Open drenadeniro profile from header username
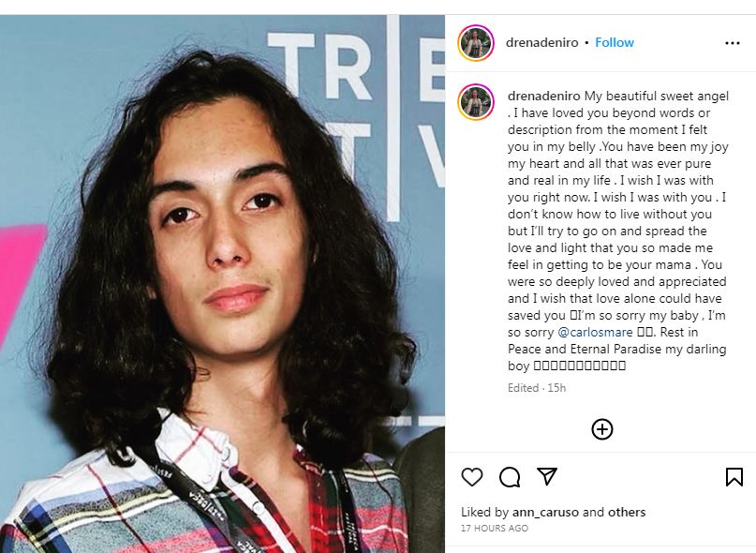756x553 pixels. tap(541, 42)
